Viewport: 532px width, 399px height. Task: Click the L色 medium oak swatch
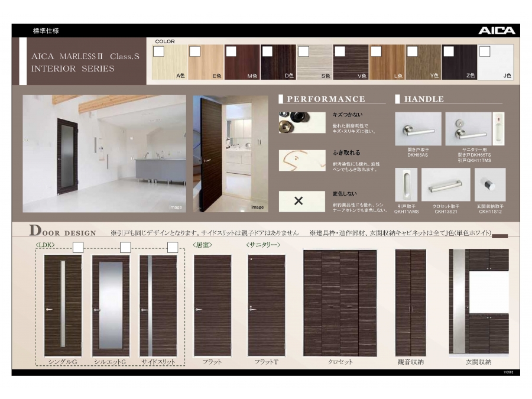(x=387, y=62)
